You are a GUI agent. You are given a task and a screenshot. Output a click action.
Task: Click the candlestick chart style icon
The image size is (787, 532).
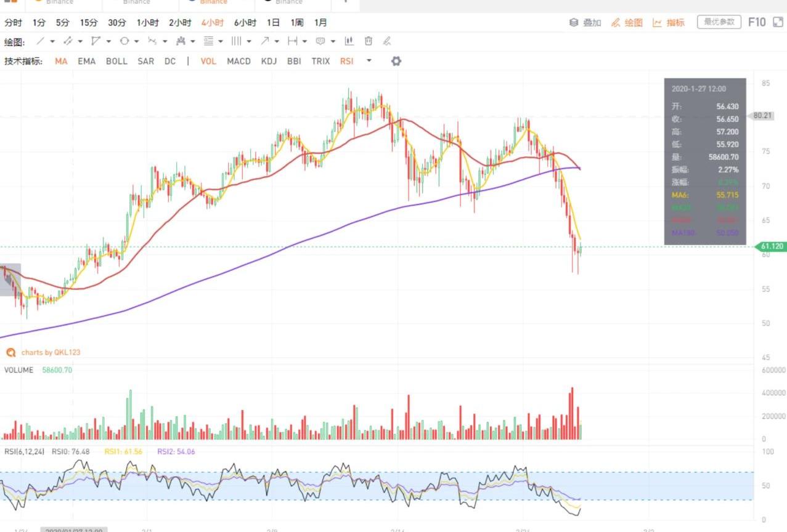(x=349, y=41)
